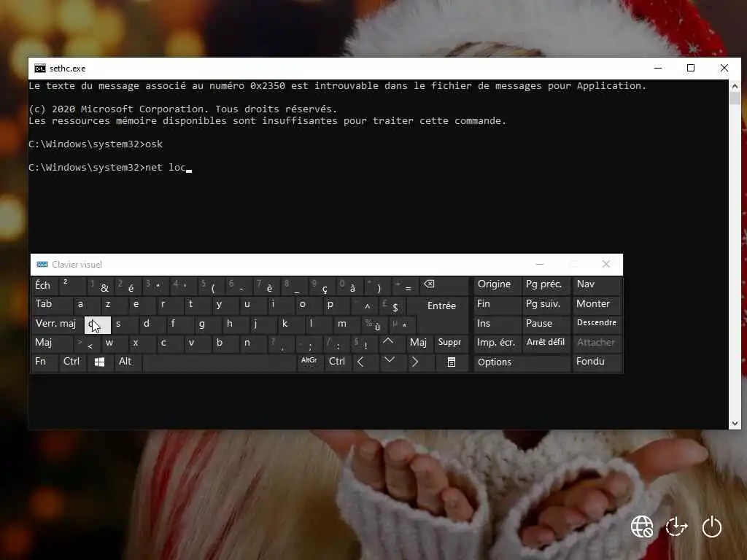Screen dimensions: 747x560
Task: Click the space bar on the visual keyboard
Action: pyautogui.click(x=219, y=362)
